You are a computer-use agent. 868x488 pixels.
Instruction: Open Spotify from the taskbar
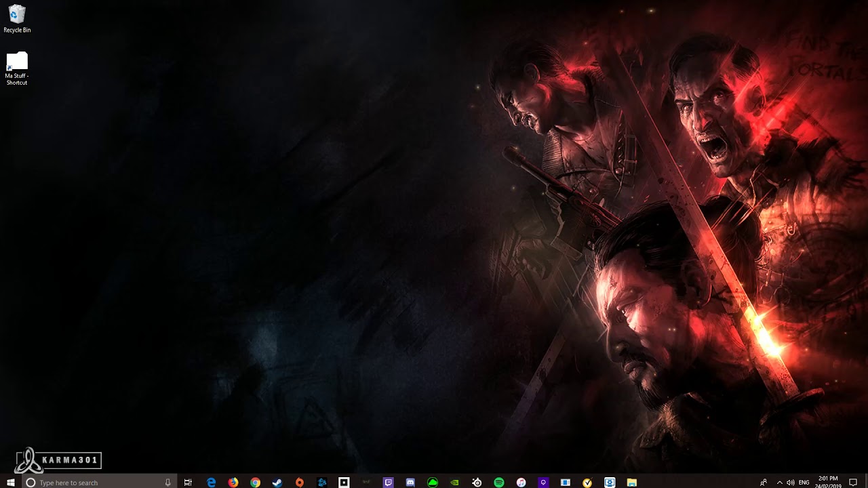pyautogui.click(x=499, y=483)
